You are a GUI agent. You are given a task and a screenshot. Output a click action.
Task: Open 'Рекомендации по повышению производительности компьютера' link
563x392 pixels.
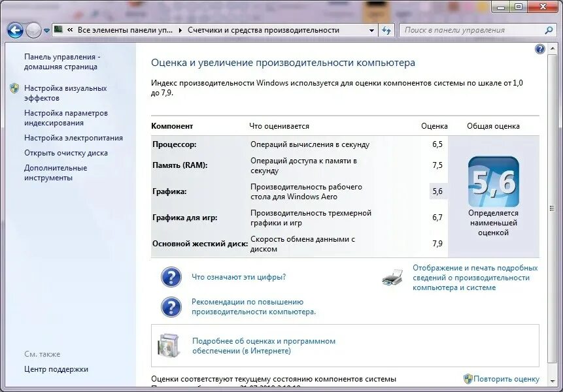[254, 306]
